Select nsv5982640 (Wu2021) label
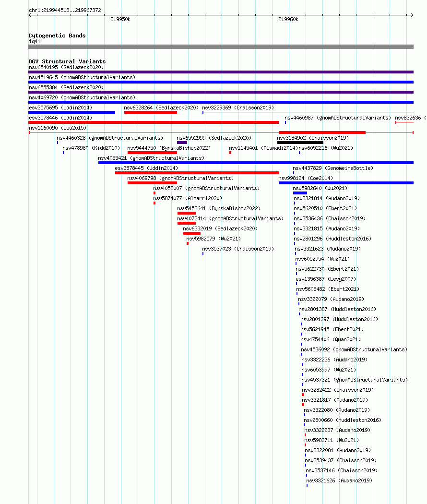Viewport: 427px width, 504px height. click(x=320, y=188)
